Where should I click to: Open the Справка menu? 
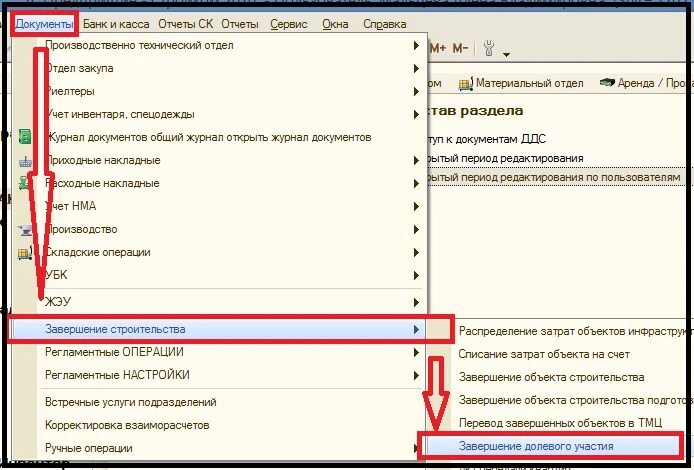click(x=385, y=24)
